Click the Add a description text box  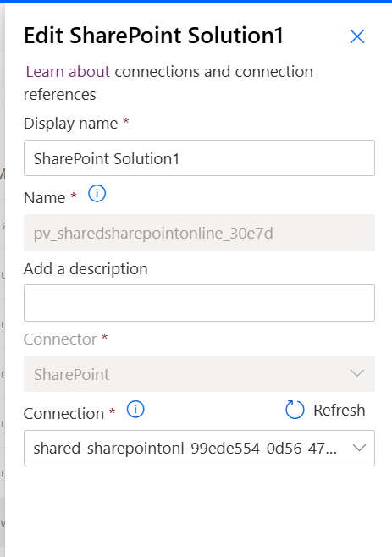(x=199, y=303)
